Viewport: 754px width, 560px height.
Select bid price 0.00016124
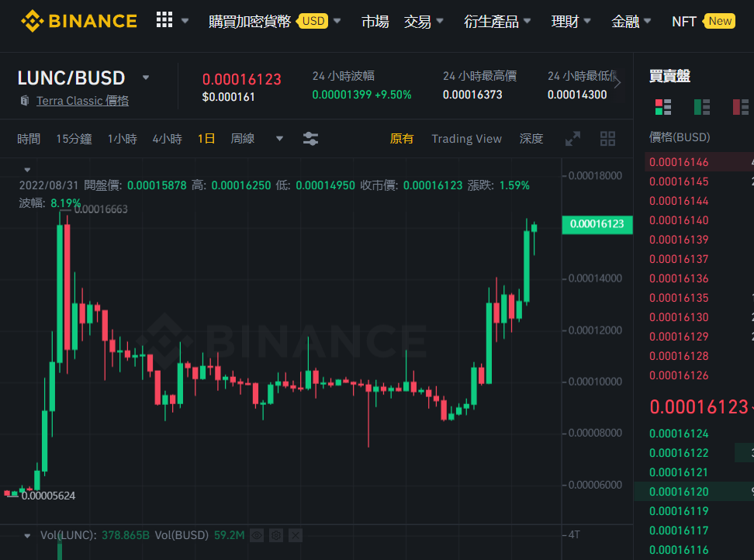click(679, 434)
